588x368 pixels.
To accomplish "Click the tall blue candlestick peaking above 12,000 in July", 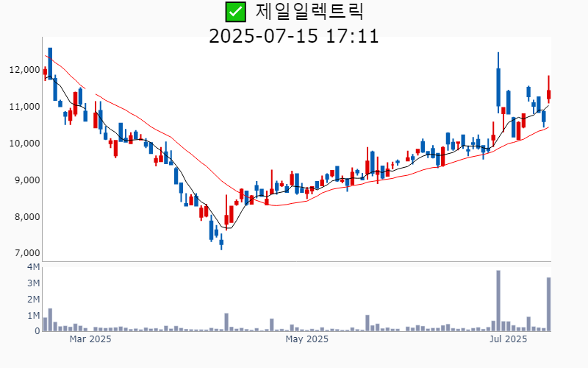I will pos(498,83).
